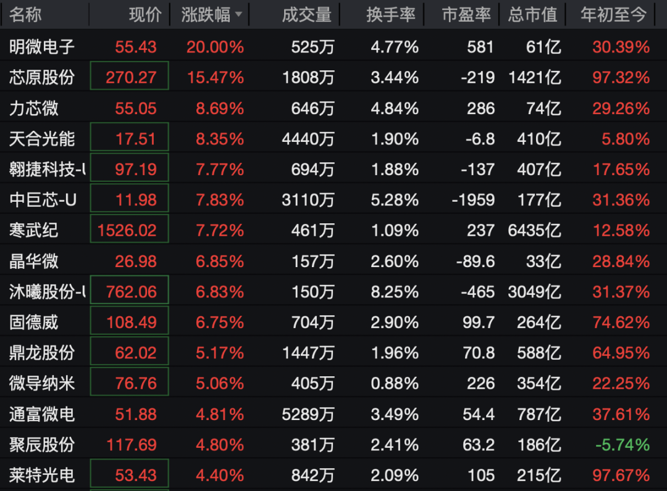The image size is (667, 491).
Task: Click the boxed 1526.02 price cell
Action: click(x=129, y=230)
